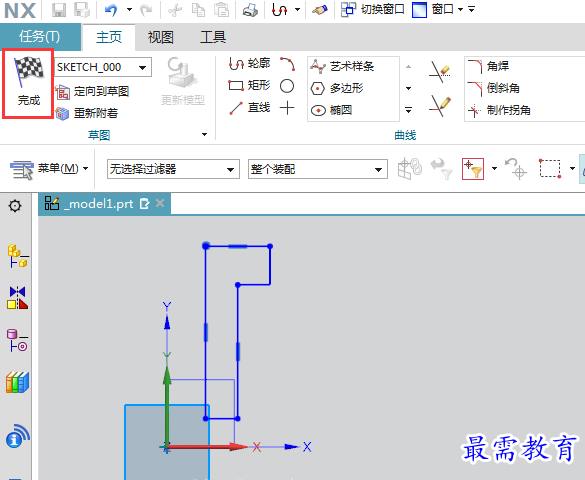Select the Arc tool icon
Viewport: 585px width, 480px height.
tap(287, 64)
